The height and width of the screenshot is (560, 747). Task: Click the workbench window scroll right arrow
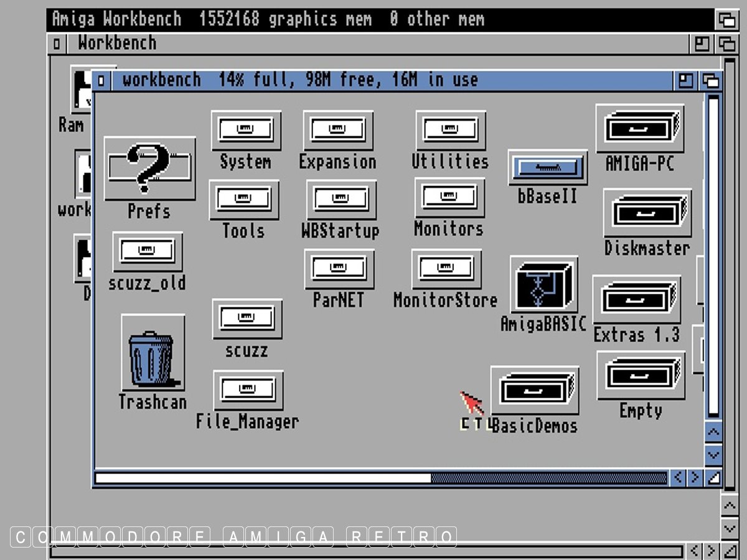[695, 478]
